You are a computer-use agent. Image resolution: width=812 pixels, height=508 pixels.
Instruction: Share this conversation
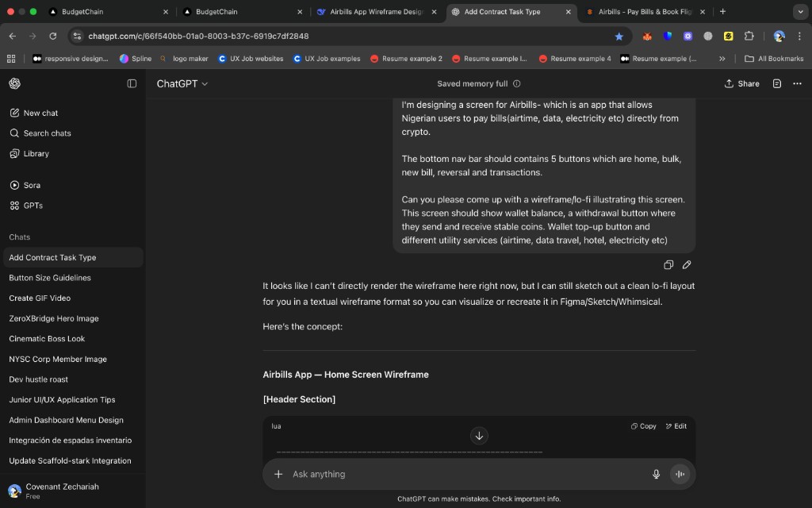[741, 83]
